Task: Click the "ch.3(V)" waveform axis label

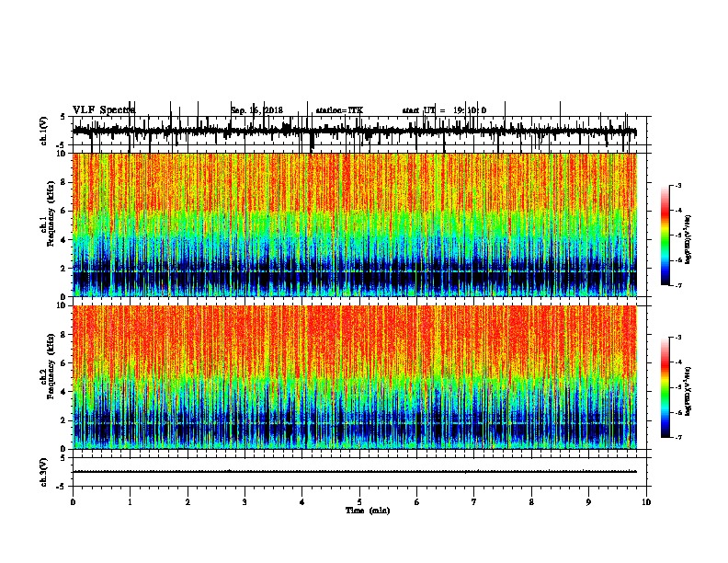Action: click(44, 472)
